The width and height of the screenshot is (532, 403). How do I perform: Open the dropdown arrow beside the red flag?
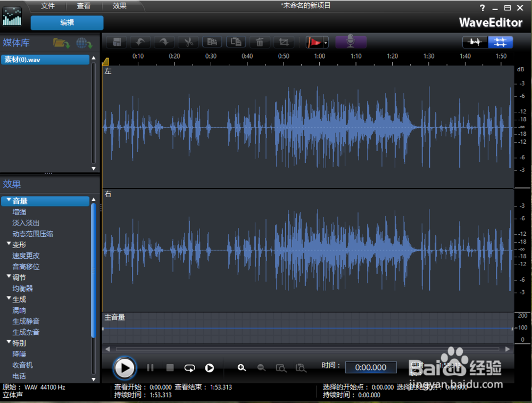326,43
